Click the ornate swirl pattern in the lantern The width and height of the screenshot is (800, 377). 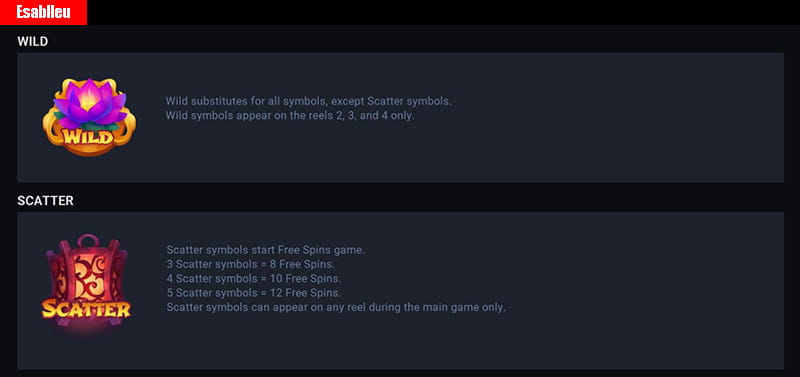coord(89,274)
